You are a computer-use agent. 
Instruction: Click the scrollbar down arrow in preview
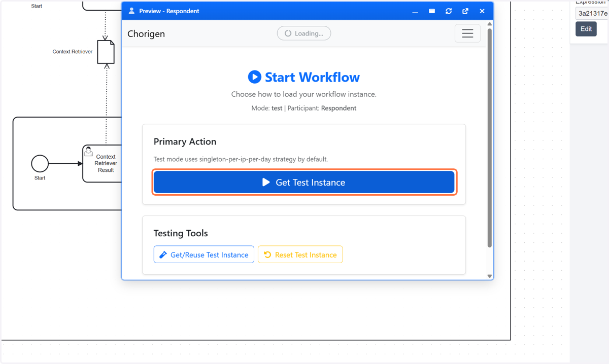(x=490, y=276)
